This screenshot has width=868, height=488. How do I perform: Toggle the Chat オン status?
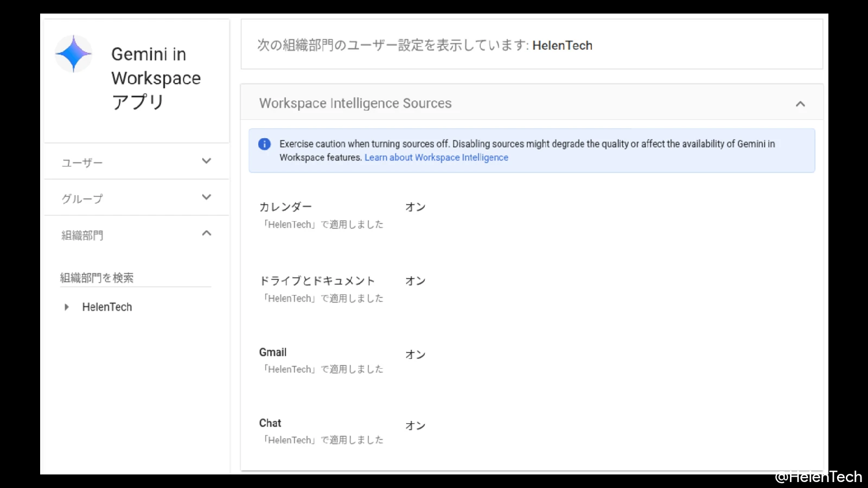coord(416,426)
